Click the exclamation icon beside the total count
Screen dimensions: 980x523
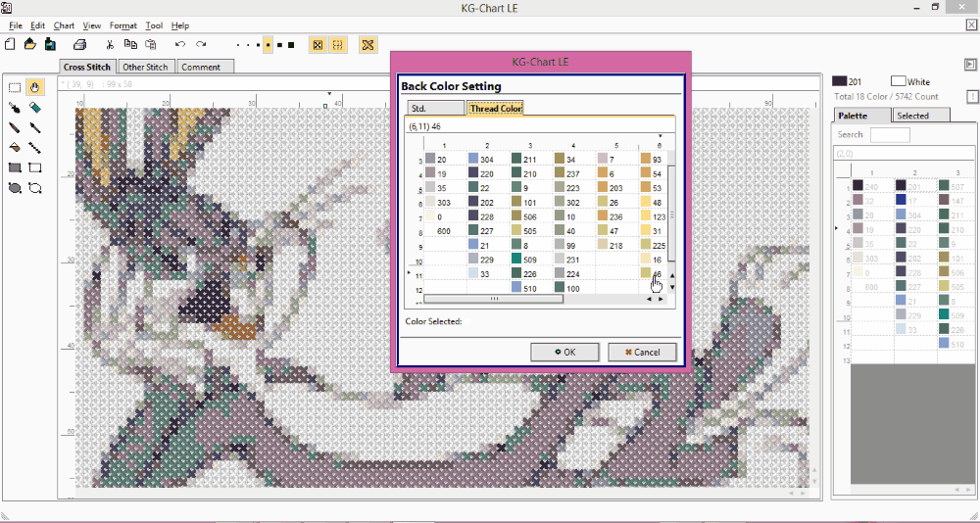tap(972, 96)
